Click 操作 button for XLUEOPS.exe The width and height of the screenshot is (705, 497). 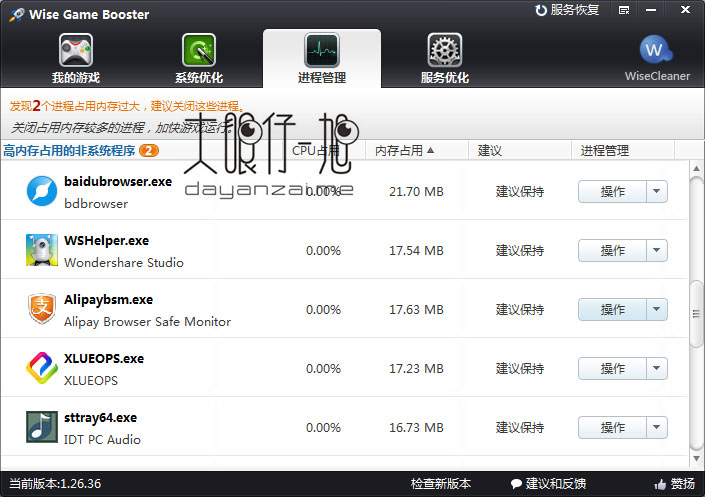click(x=612, y=368)
